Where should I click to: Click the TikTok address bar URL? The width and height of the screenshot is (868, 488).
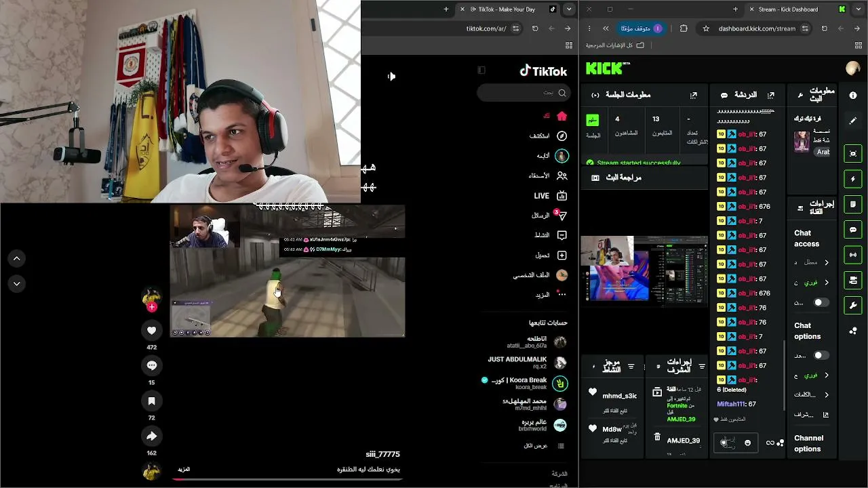[487, 28]
